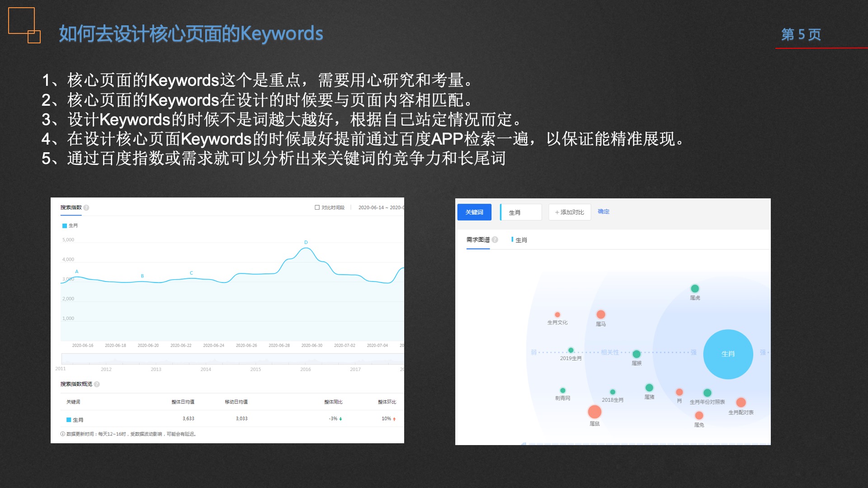The width and height of the screenshot is (868, 488).
Task: Click the 生肖年份对照表 bubble
Action: tap(708, 393)
